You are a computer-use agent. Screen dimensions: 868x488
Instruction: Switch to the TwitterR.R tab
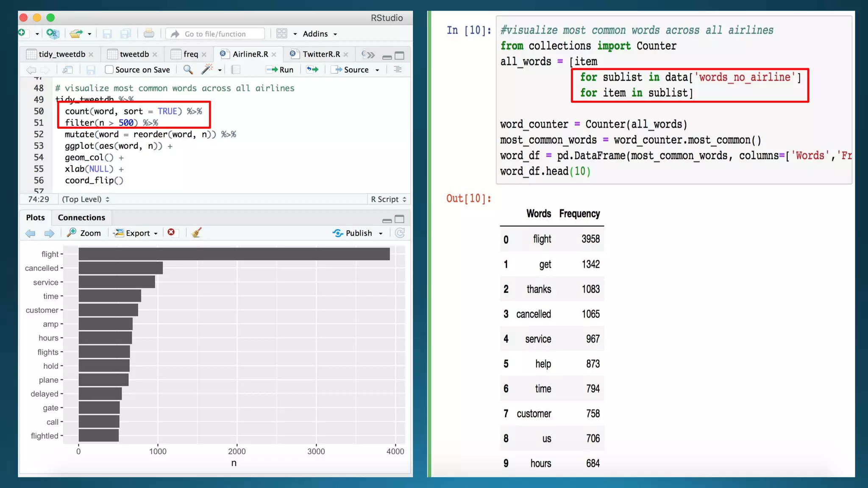coord(321,54)
